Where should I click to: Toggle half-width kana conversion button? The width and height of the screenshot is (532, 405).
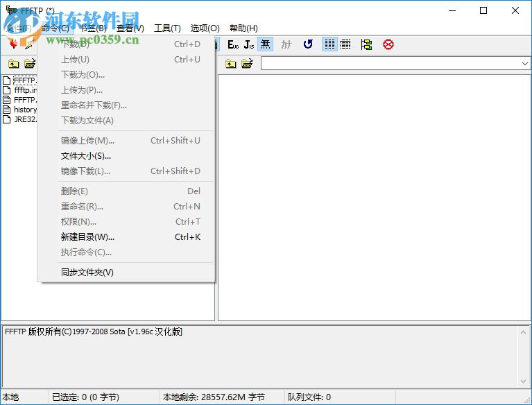(286, 44)
